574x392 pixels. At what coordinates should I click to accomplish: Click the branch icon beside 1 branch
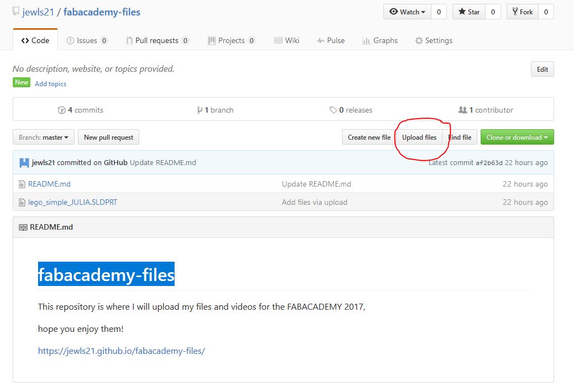tap(199, 110)
